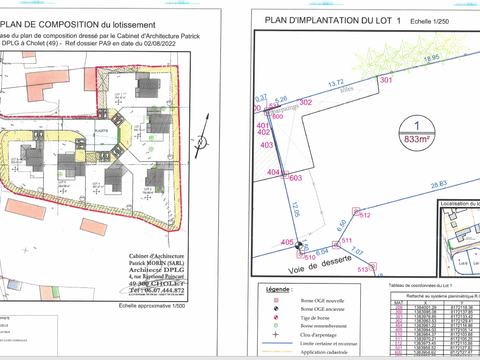This screenshot has width=480, height=360.
Task: Click the 'Borne OGE ancienne' legend text
Action: [322, 309]
